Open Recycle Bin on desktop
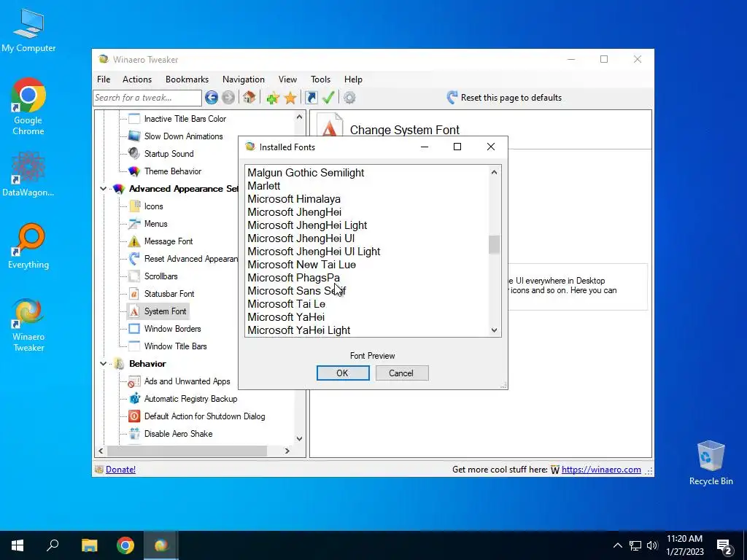Viewport: 747px width, 560px height. coord(711,463)
